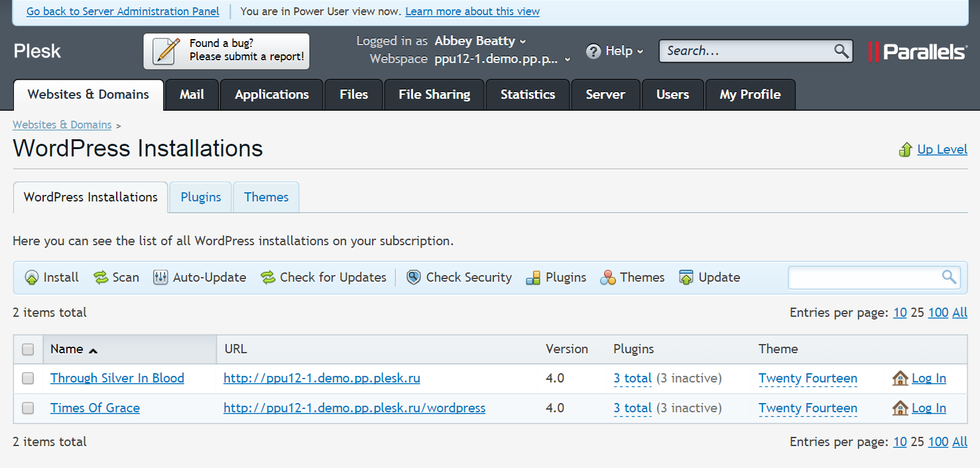
Task: Click the Help question mark icon
Action: [593, 51]
